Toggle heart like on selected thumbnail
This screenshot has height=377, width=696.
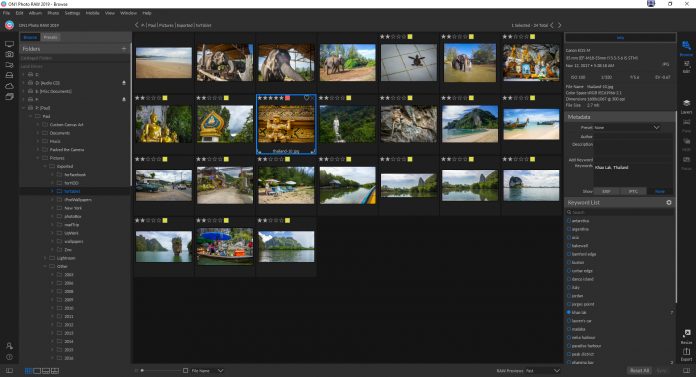[306, 98]
